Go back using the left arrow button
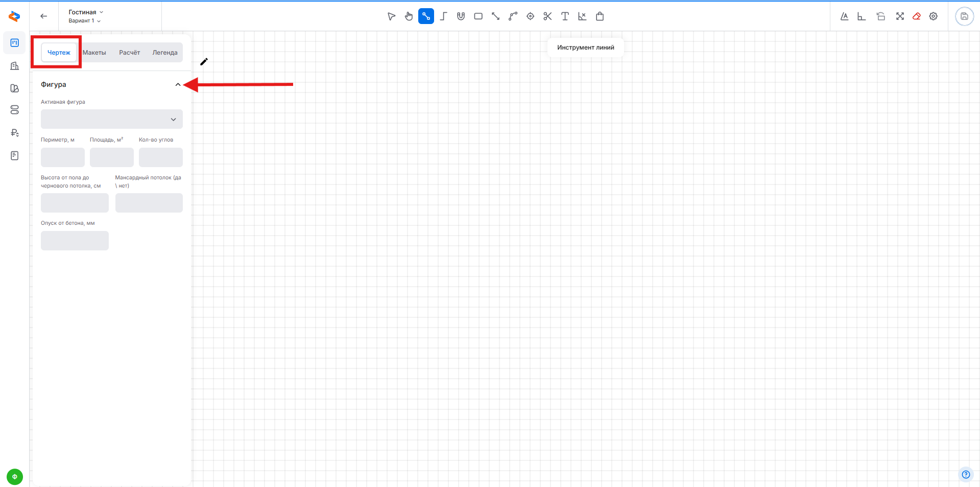 44,16
